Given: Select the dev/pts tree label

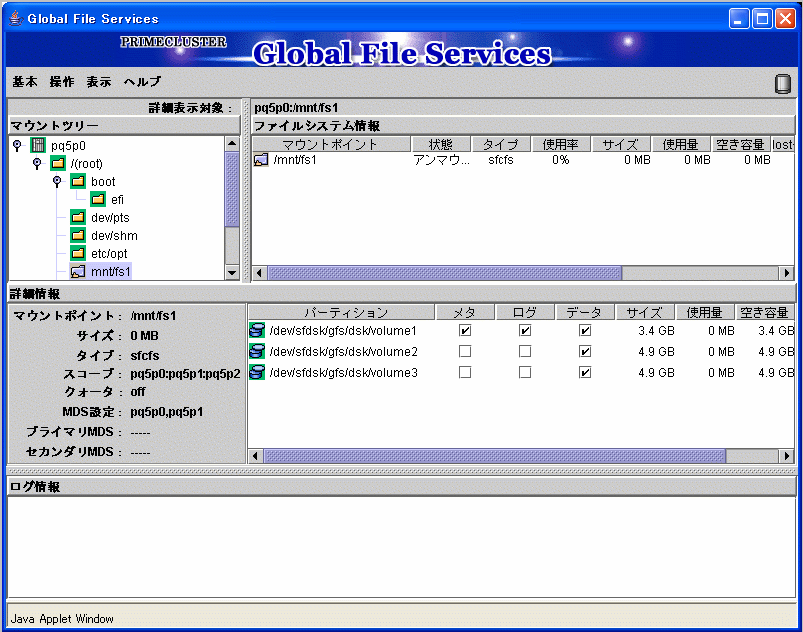Looking at the screenshot, I should pos(110,218).
